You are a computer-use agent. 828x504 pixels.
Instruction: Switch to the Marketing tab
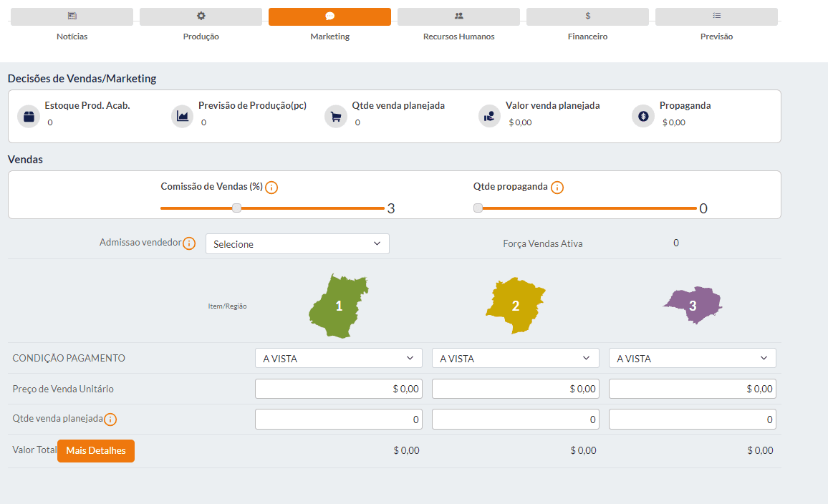[x=329, y=16]
